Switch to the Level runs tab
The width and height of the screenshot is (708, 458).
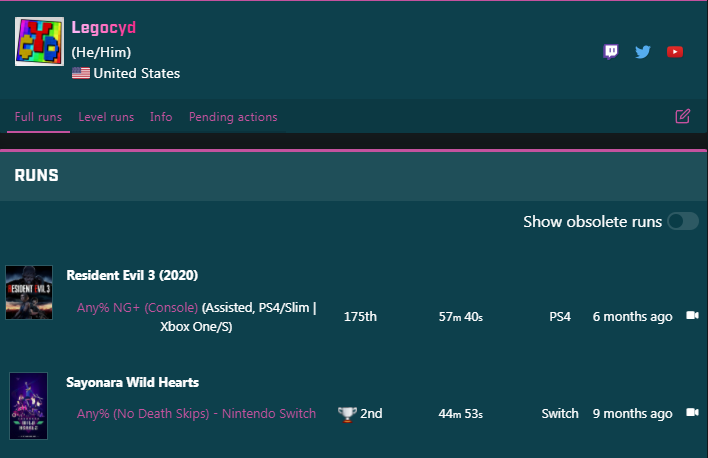[106, 117]
